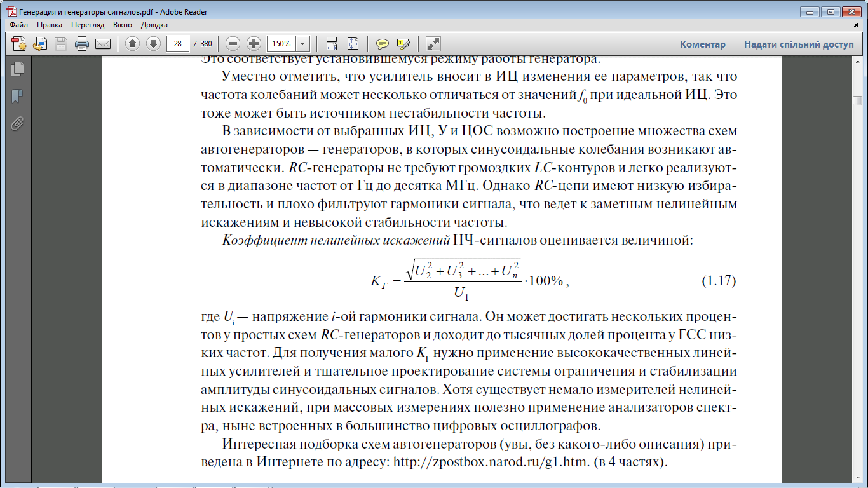The height and width of the screenshot is (488, 868).
Task: Open the bookmarks panel
Action: 17,96
